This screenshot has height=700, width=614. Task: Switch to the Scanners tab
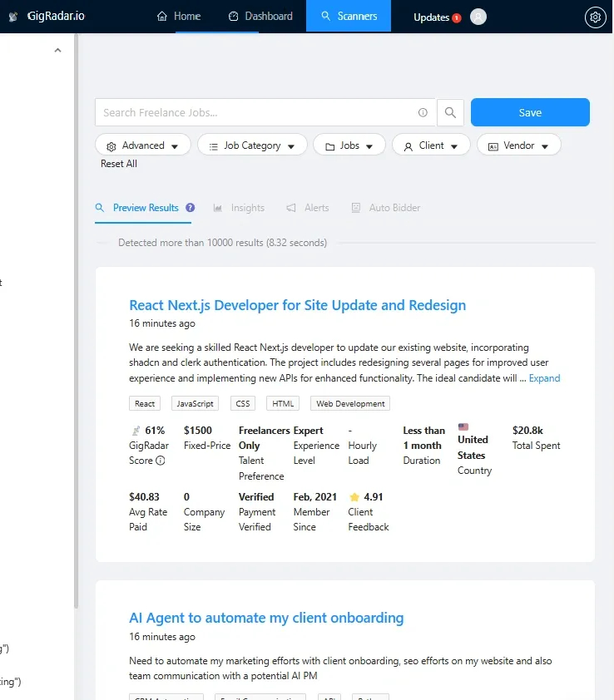click(x=349, y=16)
